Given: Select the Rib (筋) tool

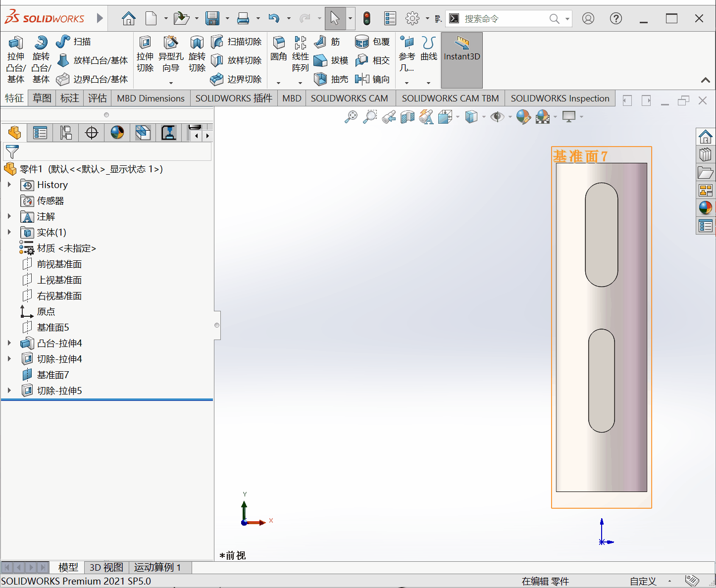Looking at the screenshot, I should (327, 42).
